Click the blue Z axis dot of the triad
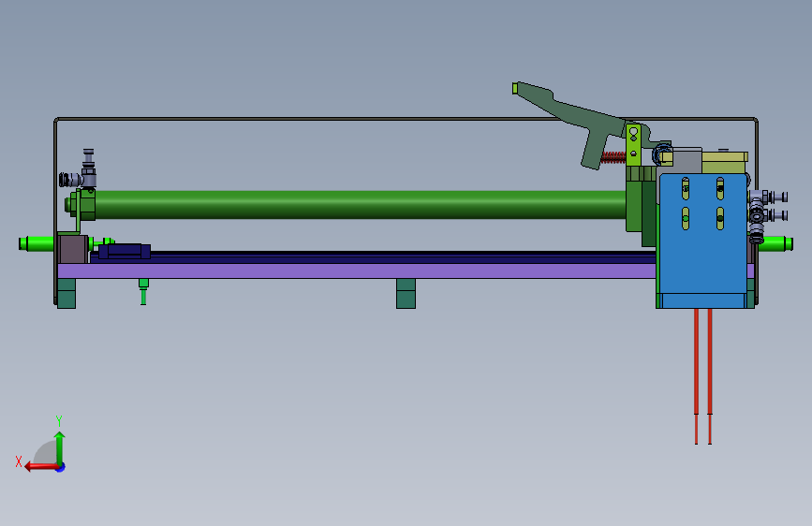This screenshot has height=526, width=812. (x=61, y=467)
